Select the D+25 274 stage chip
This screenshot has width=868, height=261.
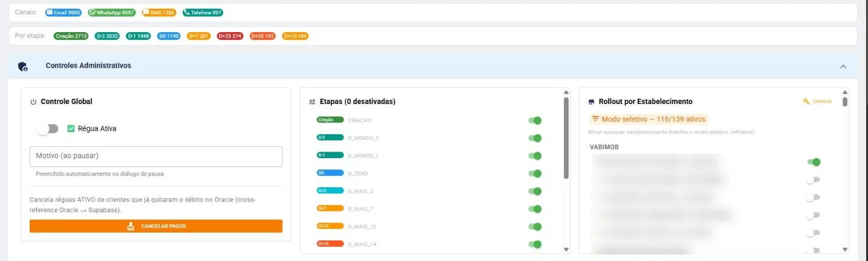coord(230,36)
